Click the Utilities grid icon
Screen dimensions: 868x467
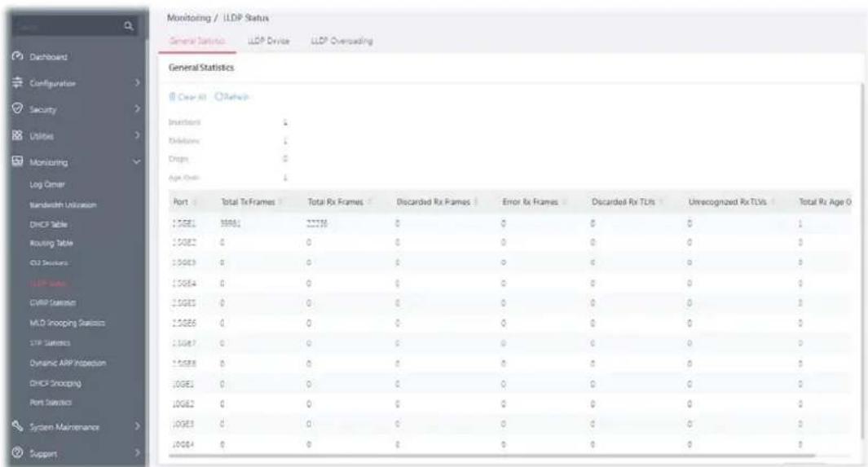(17, 135)
